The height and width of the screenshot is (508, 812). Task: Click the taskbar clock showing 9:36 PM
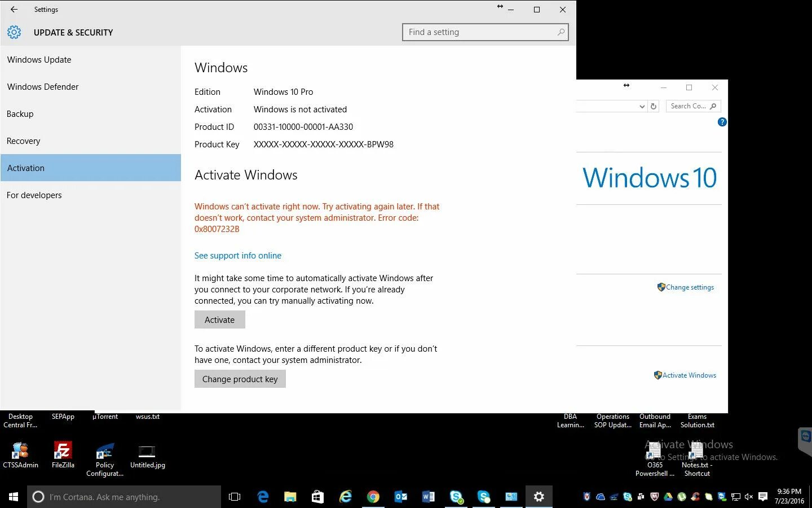789,496
